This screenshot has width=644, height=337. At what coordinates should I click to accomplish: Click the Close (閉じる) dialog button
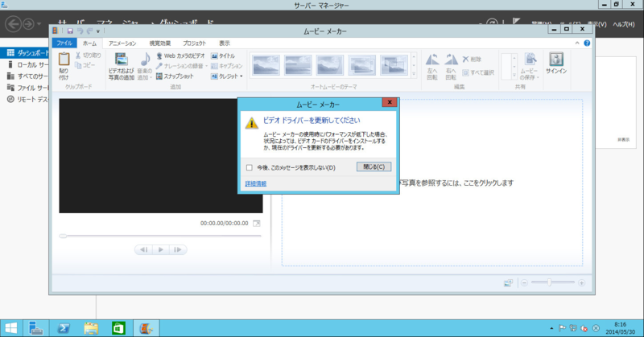point(374,166)
